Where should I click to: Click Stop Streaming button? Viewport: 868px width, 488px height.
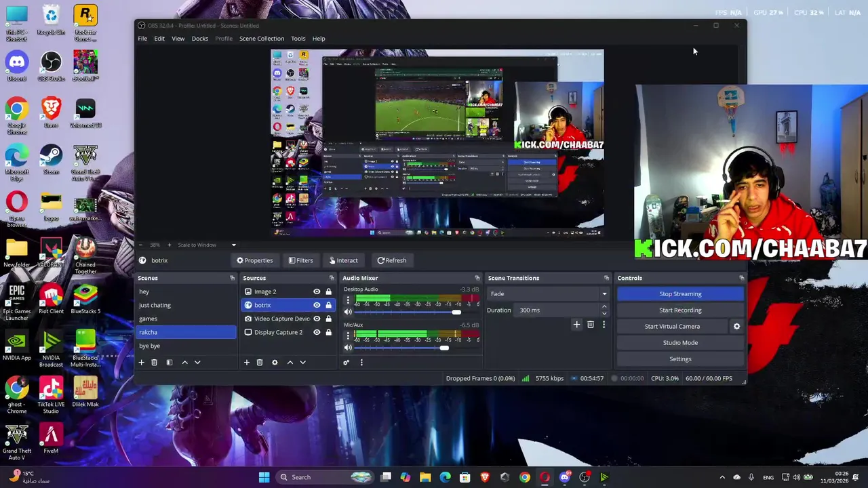pos(680,294)
